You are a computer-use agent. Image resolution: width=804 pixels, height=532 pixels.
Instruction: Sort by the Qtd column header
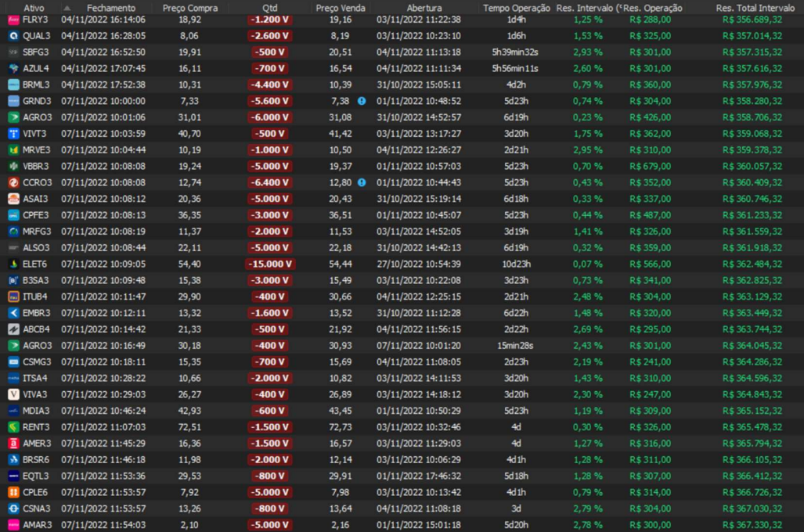(270, 8)
